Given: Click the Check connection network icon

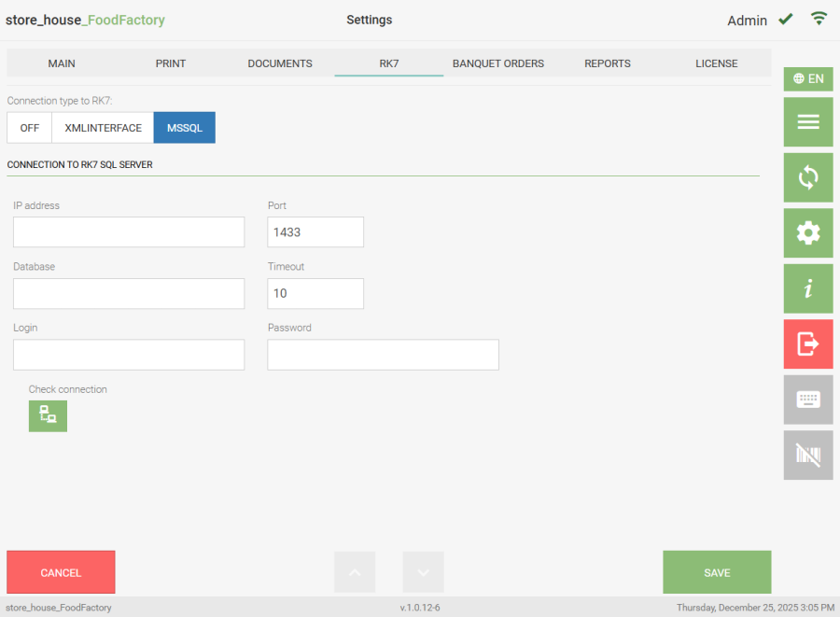Looking at the screenshot, I should 48,415.
